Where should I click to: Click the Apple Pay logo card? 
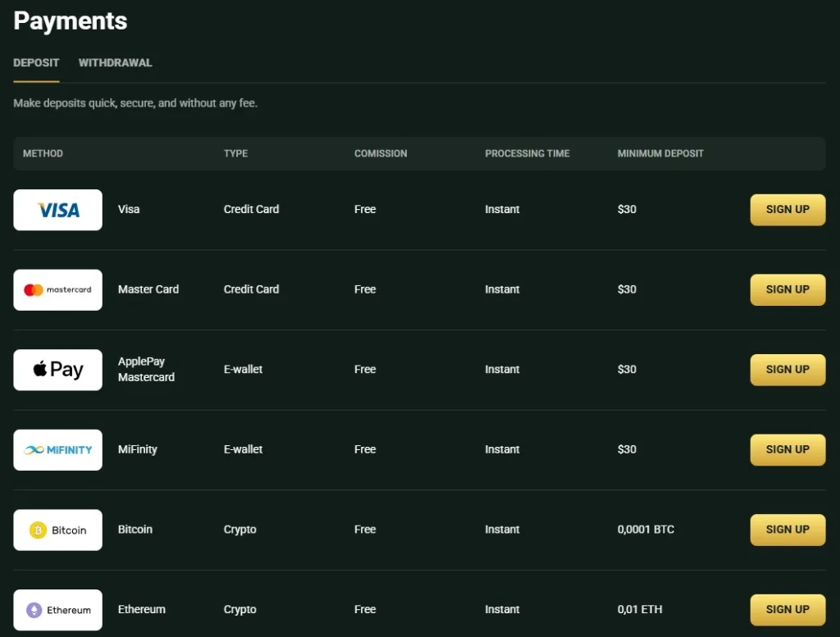coord(58,370)
